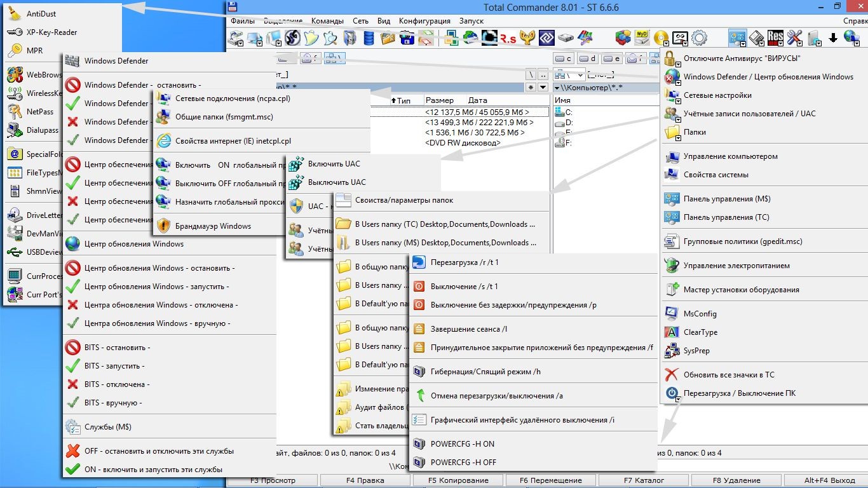Select Общие папки (fsmgmt.msc)

(x=262, y=116)
